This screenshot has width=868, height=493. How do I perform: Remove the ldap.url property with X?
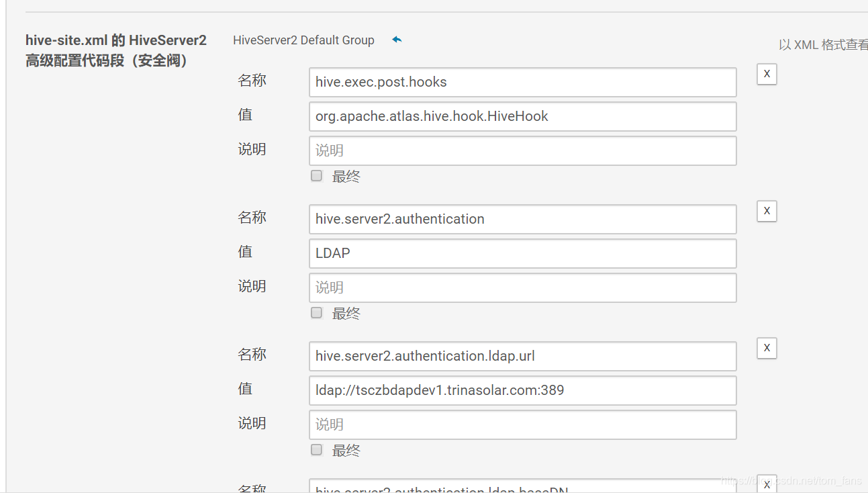coord(767,348)
